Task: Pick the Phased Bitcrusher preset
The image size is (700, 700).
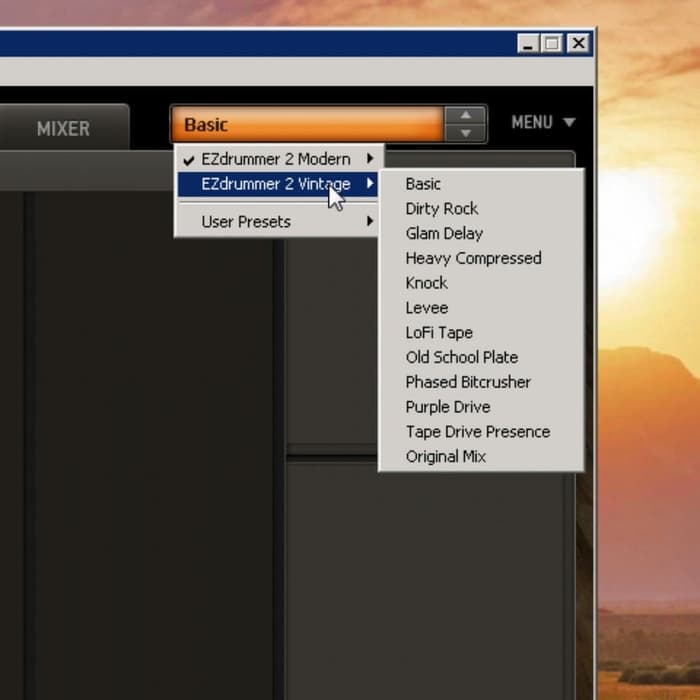Action: 481,382
